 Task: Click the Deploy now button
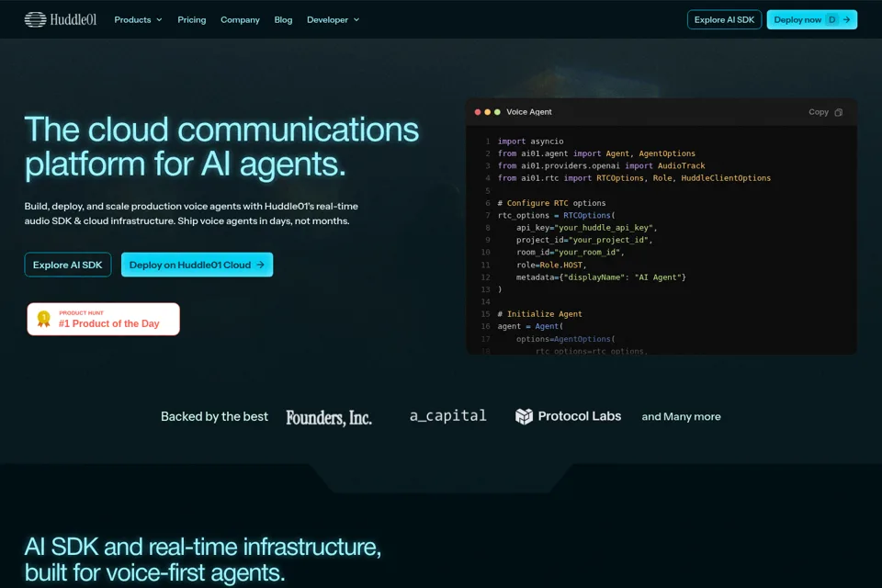pos(811,19)
